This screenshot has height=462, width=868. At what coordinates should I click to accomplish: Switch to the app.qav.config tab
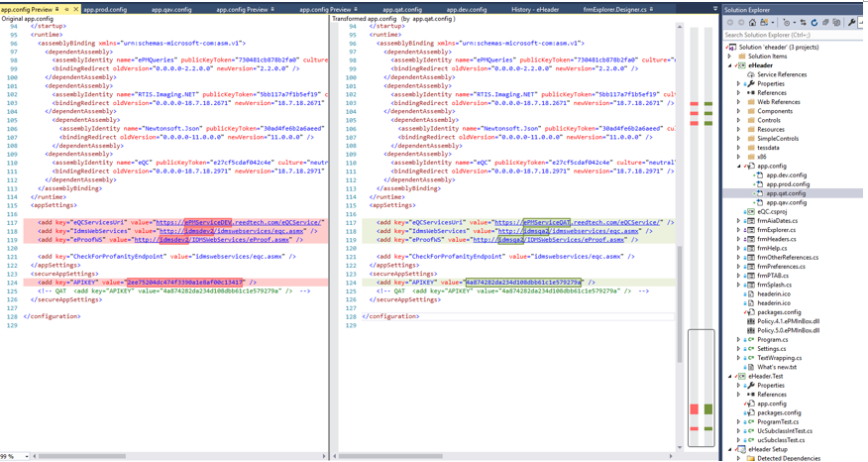click(x=171, y=9)
